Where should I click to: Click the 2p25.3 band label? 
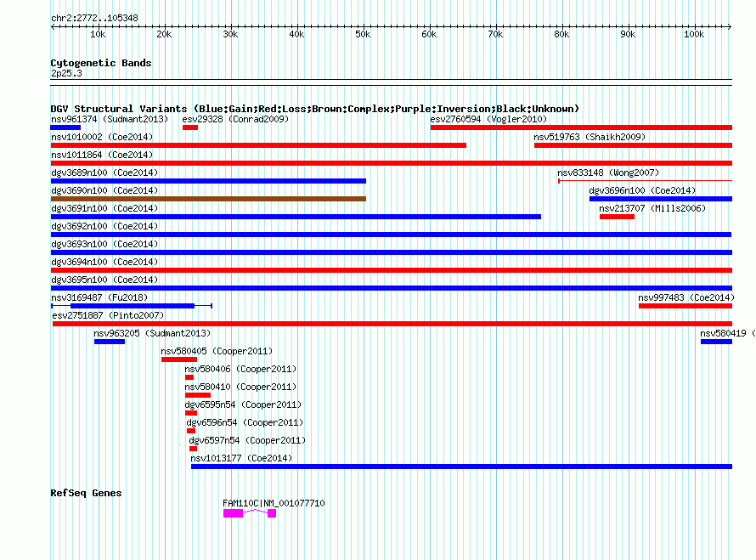66,73
